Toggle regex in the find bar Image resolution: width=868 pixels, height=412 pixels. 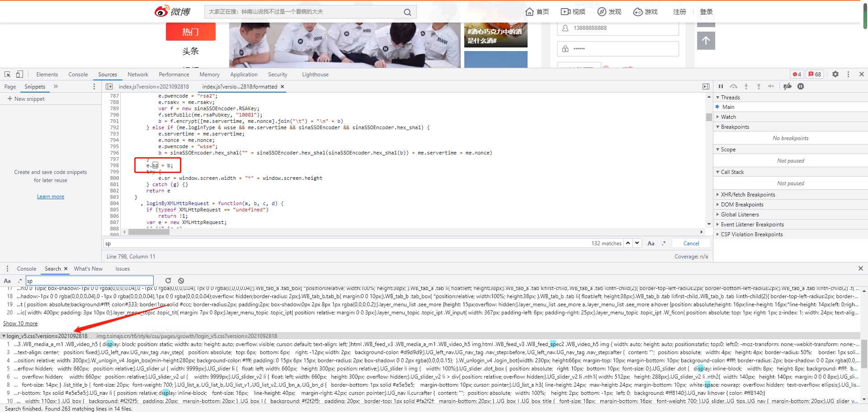tap(664, 243)
